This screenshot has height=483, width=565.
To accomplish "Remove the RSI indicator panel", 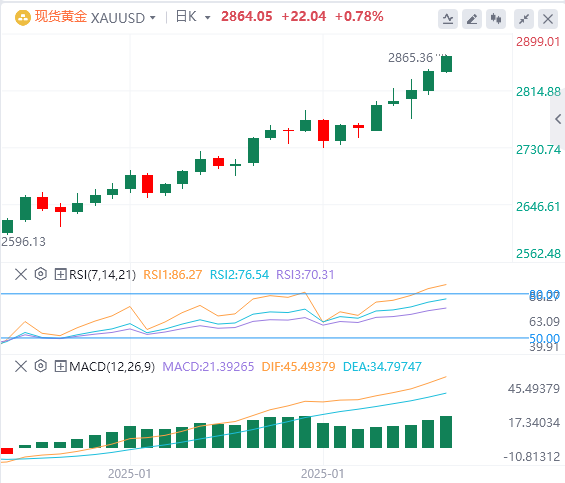I will coord(21,274).
